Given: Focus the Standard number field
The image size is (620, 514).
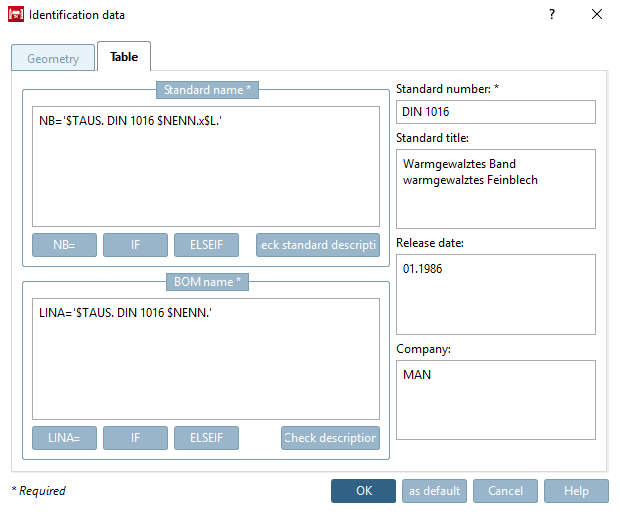Looking at the screenshot, I should click(x=496, y=112).
